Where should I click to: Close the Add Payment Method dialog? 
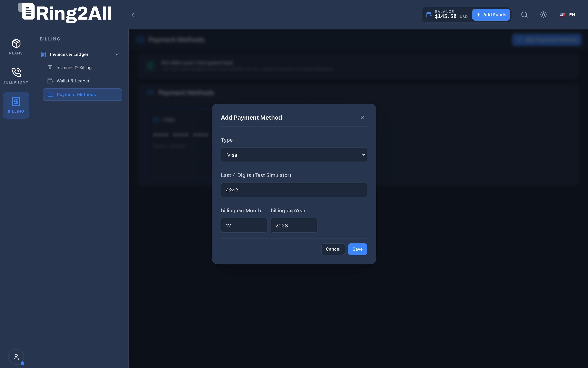[363, 118]
